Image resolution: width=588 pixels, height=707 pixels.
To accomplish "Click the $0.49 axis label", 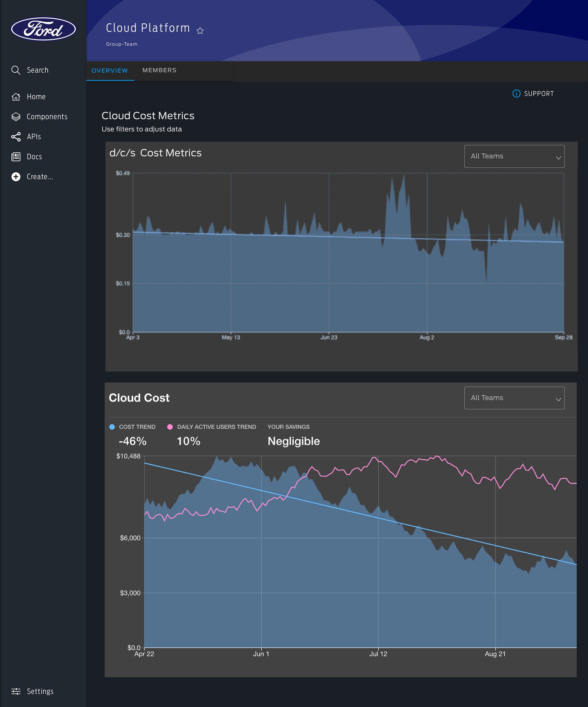I will 123,173.
